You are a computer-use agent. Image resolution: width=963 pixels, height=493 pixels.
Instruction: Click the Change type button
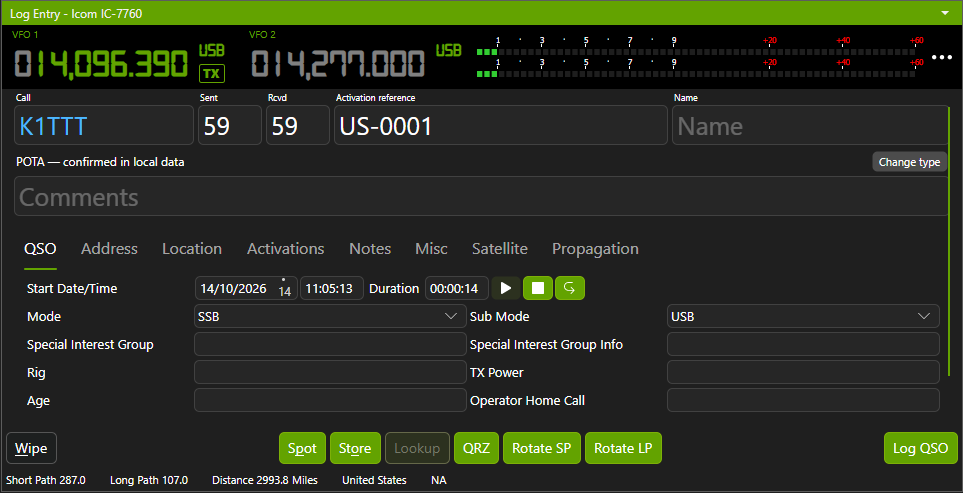[x=910, y=162]
